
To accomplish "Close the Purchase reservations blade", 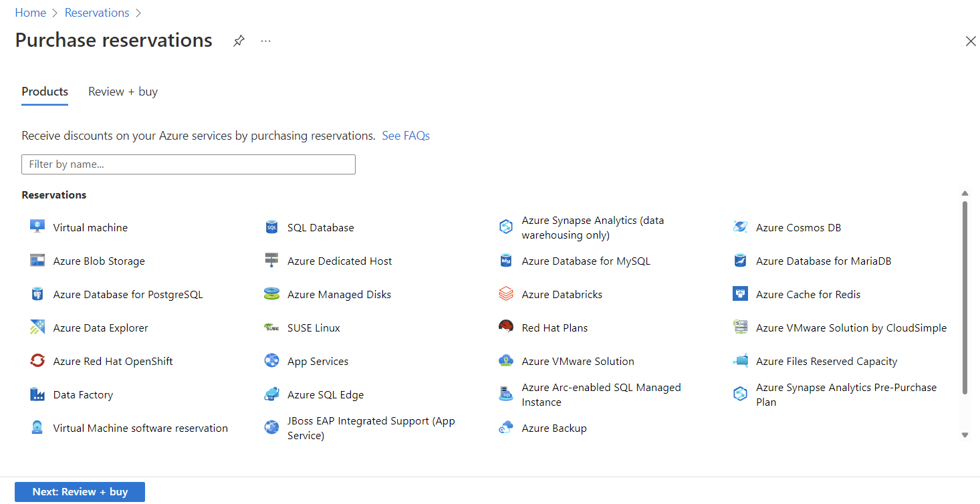I will (x=971, y=41).
